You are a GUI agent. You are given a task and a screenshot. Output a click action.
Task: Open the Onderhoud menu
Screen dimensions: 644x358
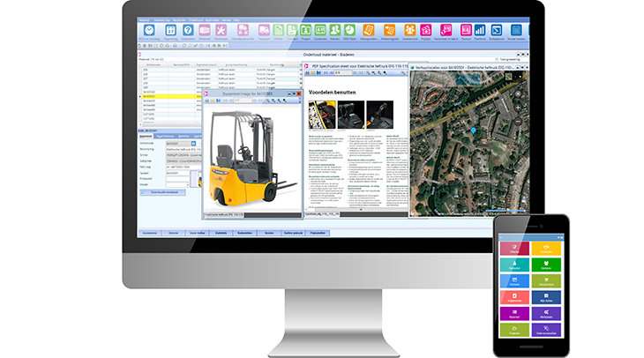coord(196,19)
